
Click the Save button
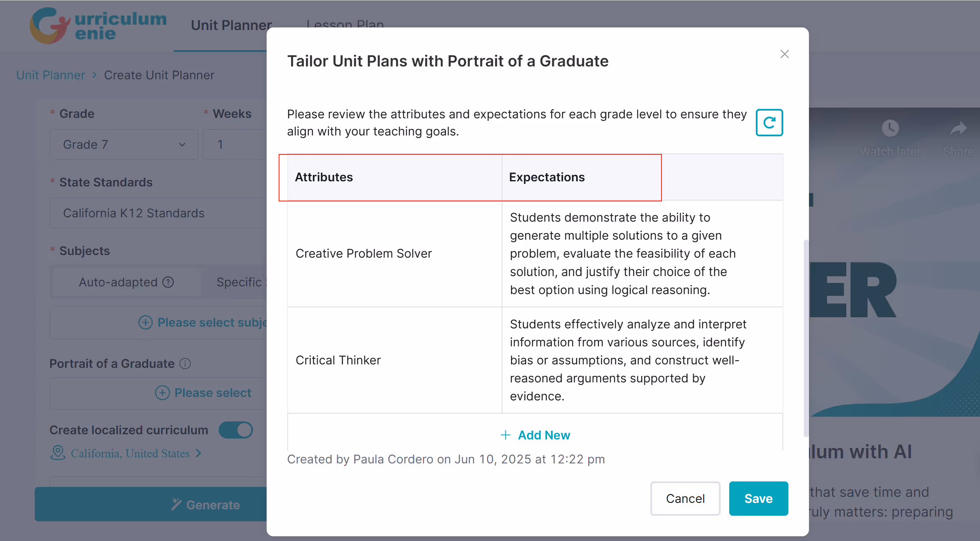[x=758, y=499]
